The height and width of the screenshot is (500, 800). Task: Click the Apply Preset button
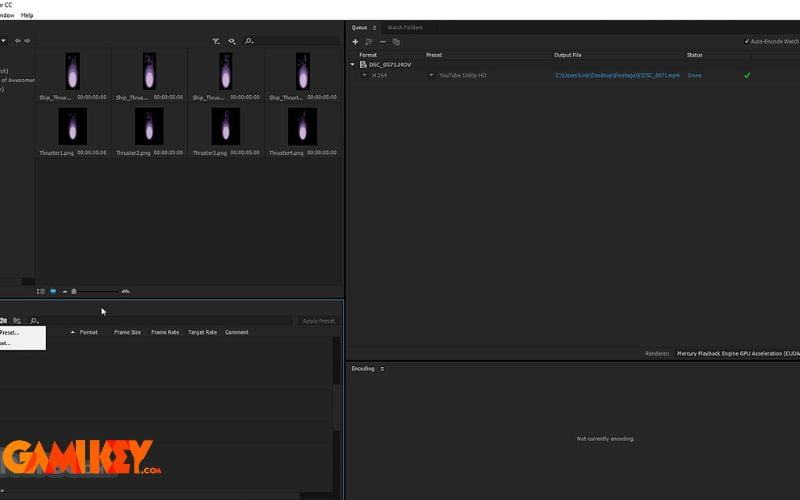tap(318, 321)
